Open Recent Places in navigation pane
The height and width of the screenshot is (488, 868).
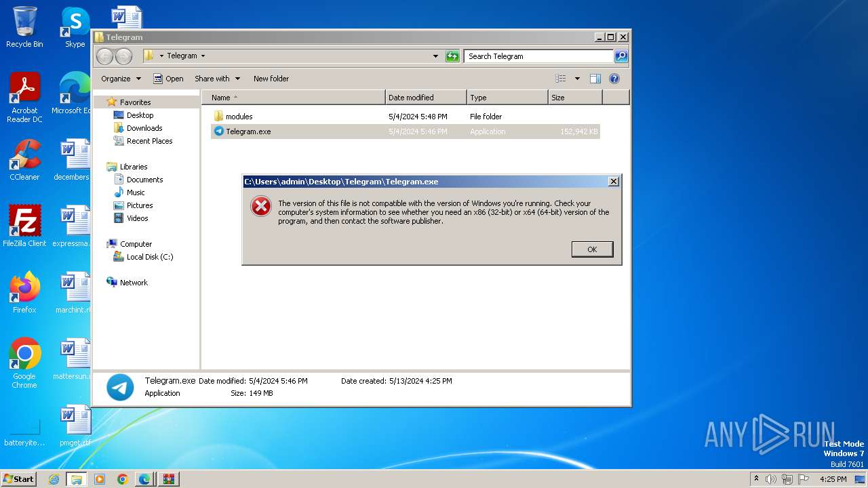tap(149, 141)
